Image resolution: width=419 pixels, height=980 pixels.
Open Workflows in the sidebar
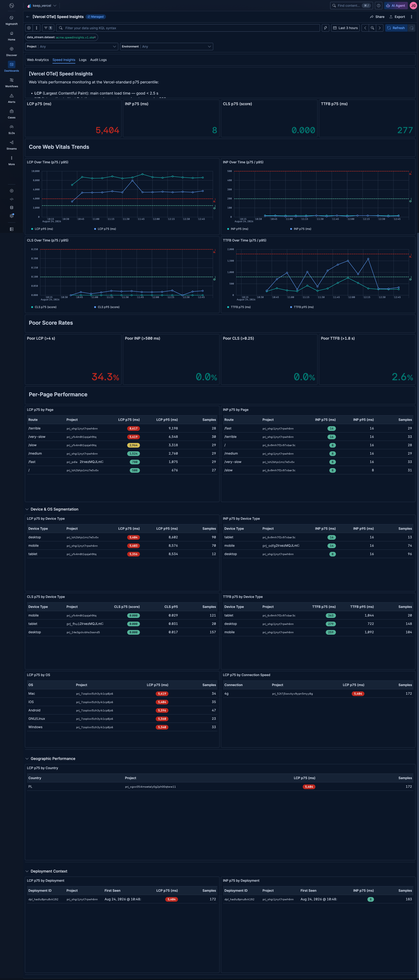[x=11, y=83]
